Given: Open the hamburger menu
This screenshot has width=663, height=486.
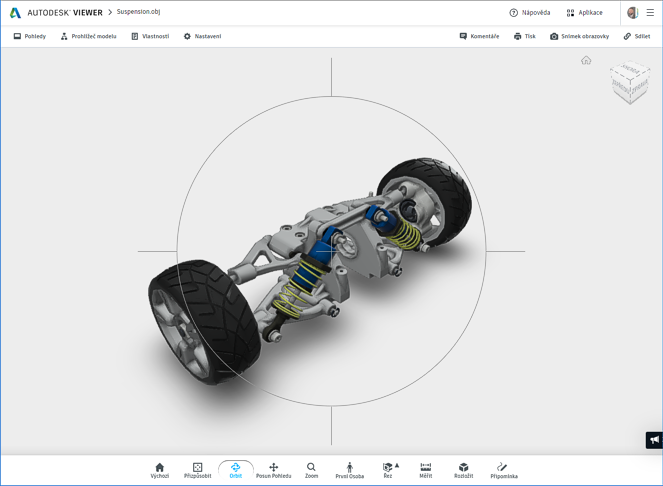Looking at the screenshot, I should point(650,13).
